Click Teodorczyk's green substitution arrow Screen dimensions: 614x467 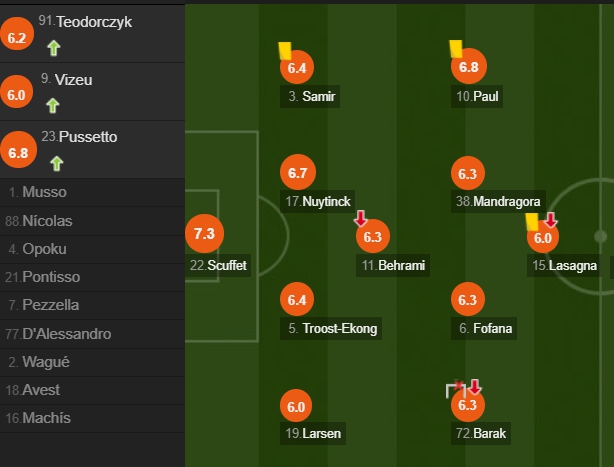(x=54, y=48)
